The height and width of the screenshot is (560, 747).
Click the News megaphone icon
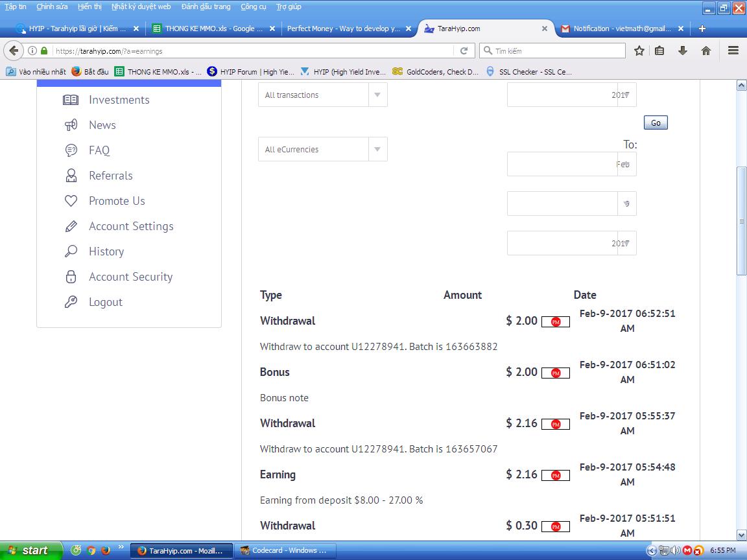click(x=71, y=124)
